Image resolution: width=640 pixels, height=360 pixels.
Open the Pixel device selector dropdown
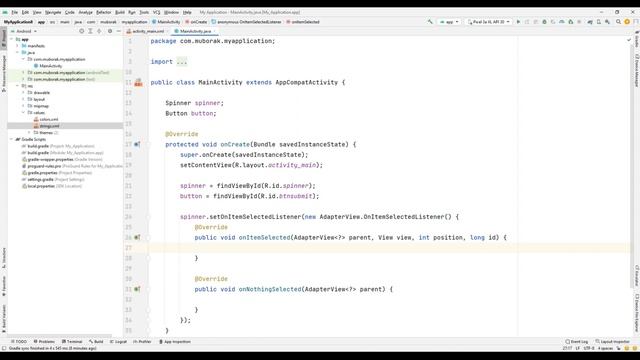tap(488, 22)
